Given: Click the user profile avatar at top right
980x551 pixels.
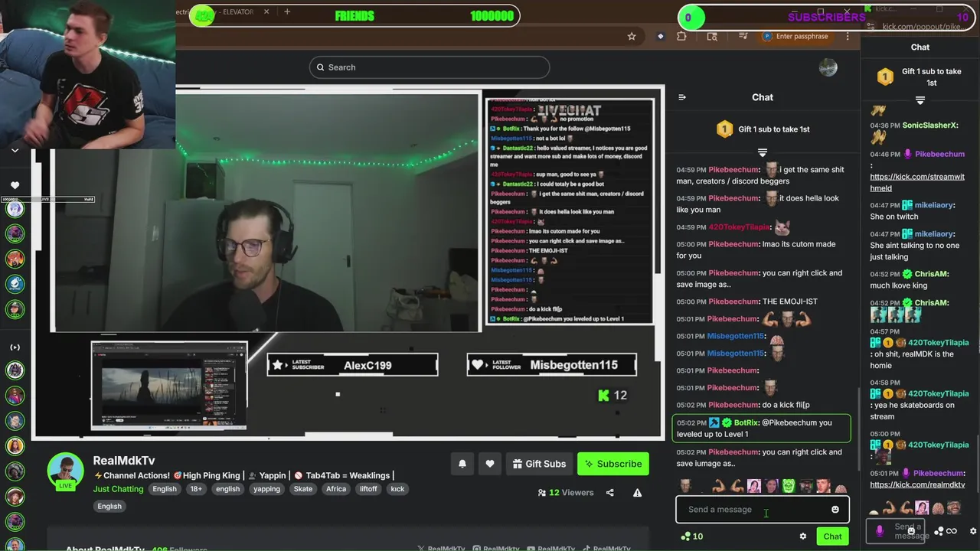Looking at the screenshot, I should coord(828,67).
